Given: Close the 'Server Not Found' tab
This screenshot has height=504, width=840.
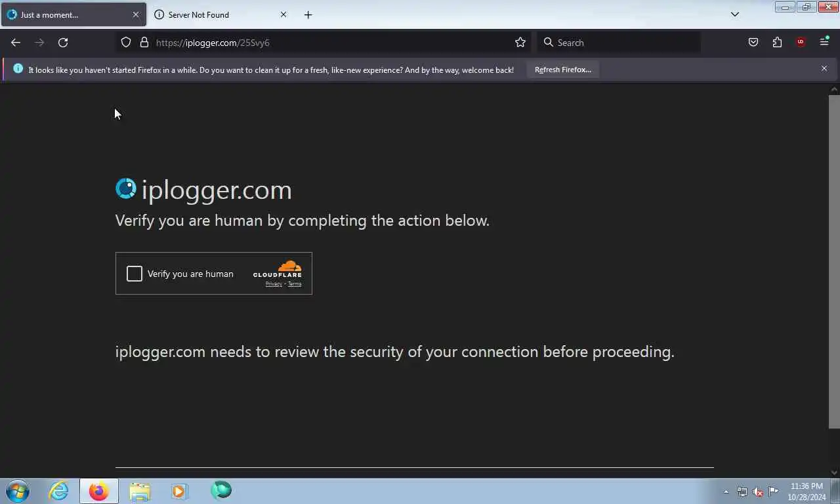Looking at the screenshot, I should (x=283, y=14).
